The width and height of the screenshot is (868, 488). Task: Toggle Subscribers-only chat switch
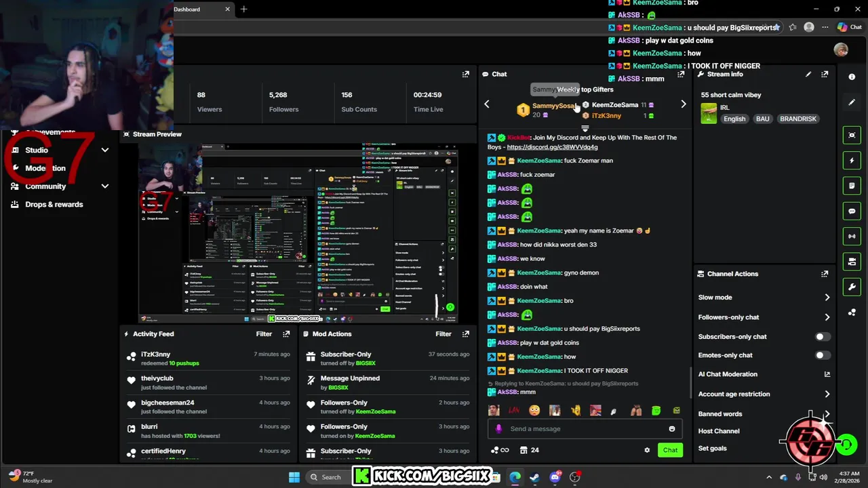822,337
